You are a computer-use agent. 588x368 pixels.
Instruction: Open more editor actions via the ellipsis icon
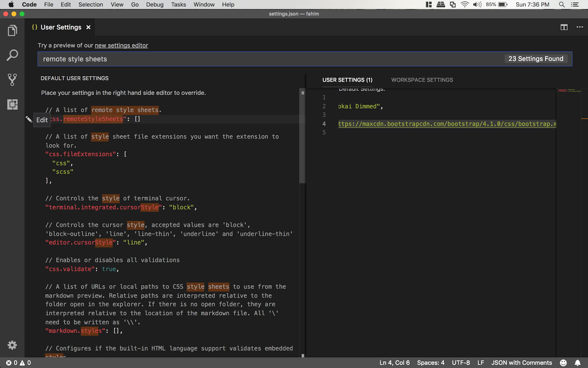coord(580,27)
